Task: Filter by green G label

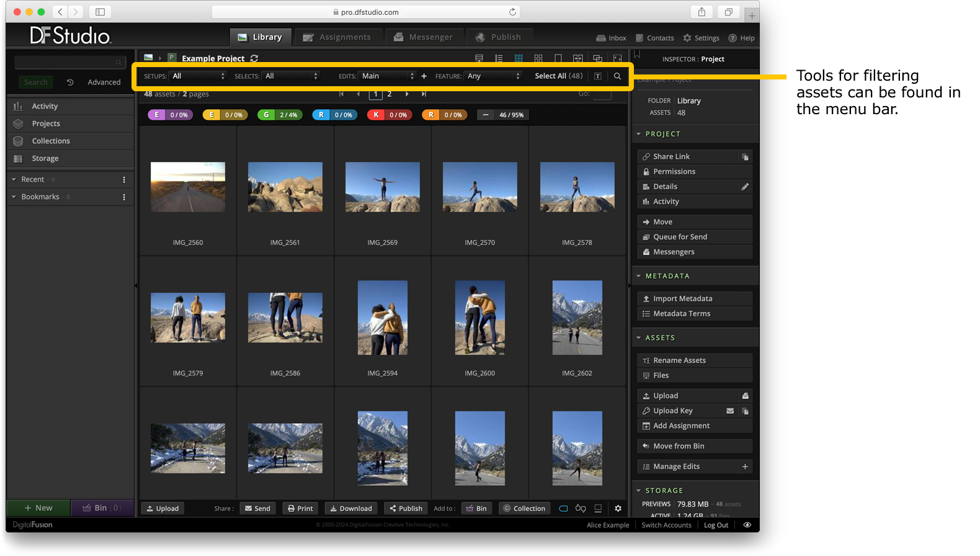Action: 280,115
